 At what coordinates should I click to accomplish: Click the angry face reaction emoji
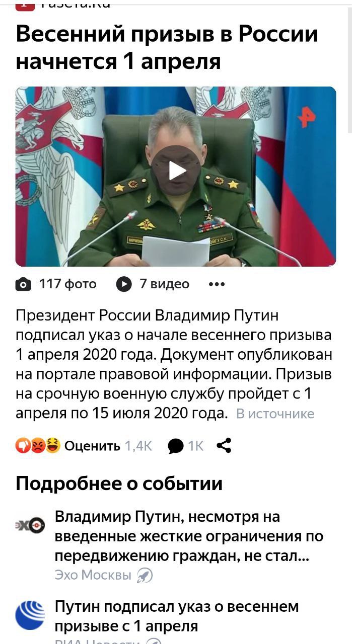pyautogui.click(x=38, y=445)
